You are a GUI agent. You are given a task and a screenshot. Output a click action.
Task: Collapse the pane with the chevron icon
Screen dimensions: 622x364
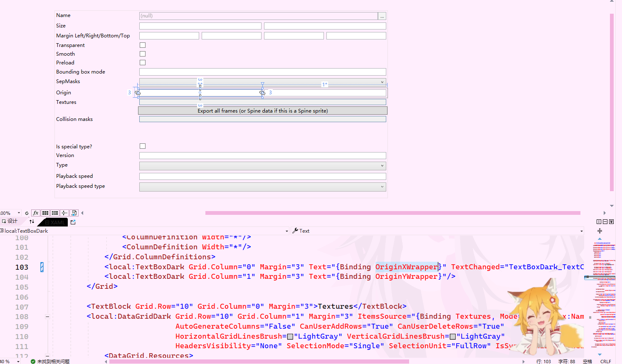pyautogui.click(x=611, y=222)
